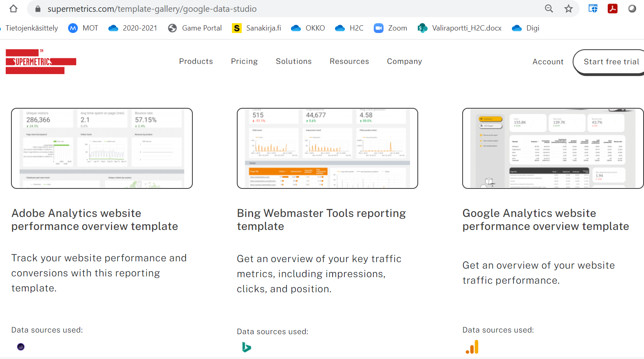Viewport: 644px width, 359px height.
Task: Click the Google Analytics website performance overview title
Action: (546, 220)
